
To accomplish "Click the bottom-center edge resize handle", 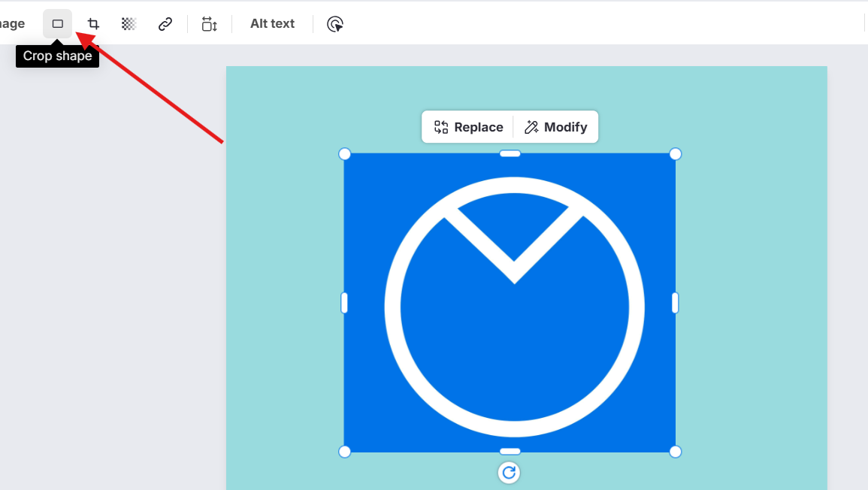I will tap(510, 451).
